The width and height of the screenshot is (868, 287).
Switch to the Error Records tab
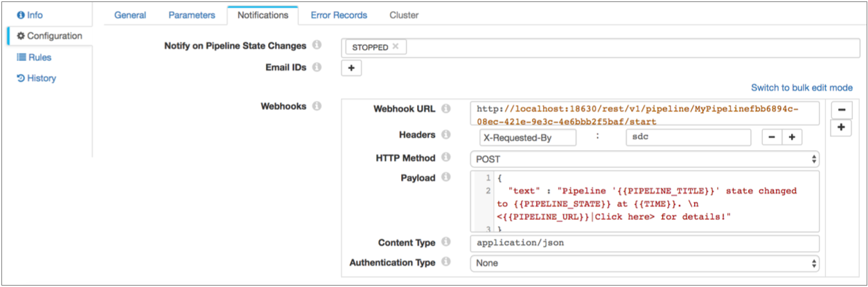(x=339, y=15)
